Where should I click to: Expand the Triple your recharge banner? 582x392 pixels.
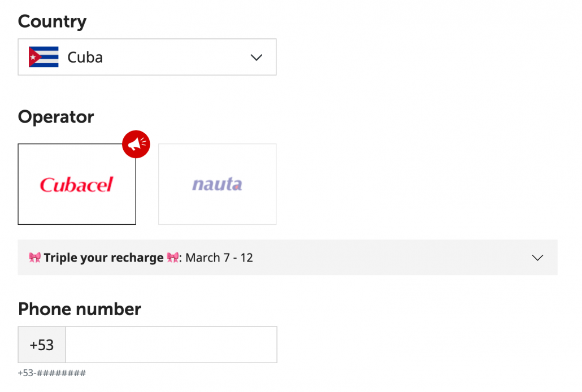(x=287, y=257)
